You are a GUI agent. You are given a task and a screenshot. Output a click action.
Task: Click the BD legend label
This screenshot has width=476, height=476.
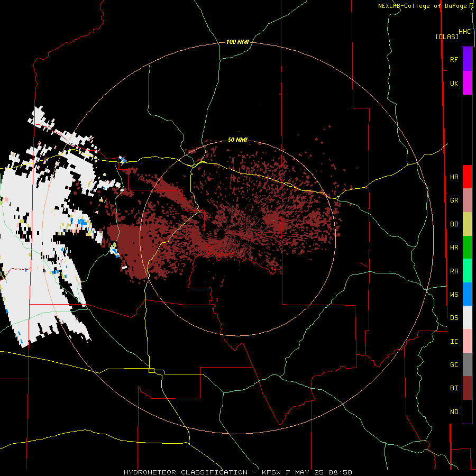pyautogui.click(x=454, y=224)
